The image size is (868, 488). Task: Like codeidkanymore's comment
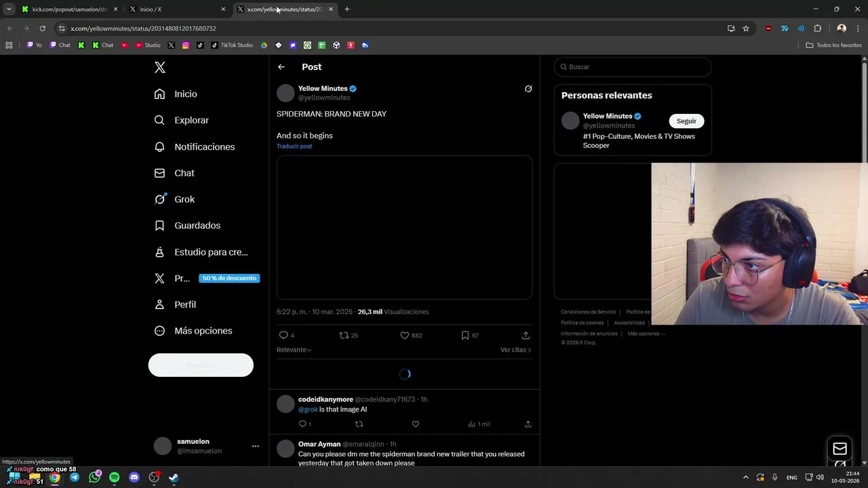(416, 424)
